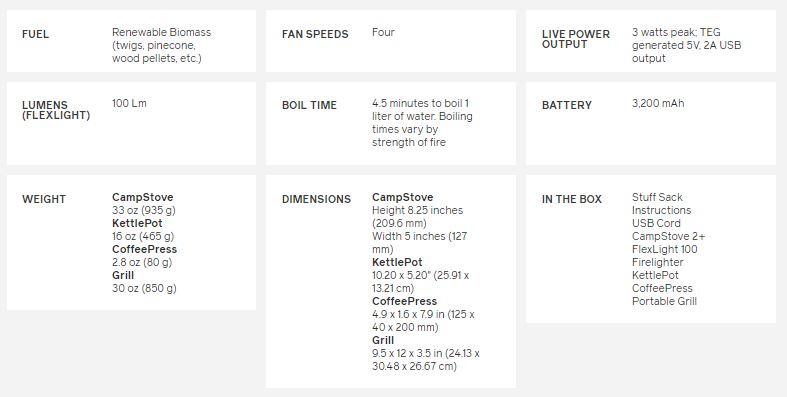
Task: Click Portable Grill in box contents
Action: click(664, 301)
